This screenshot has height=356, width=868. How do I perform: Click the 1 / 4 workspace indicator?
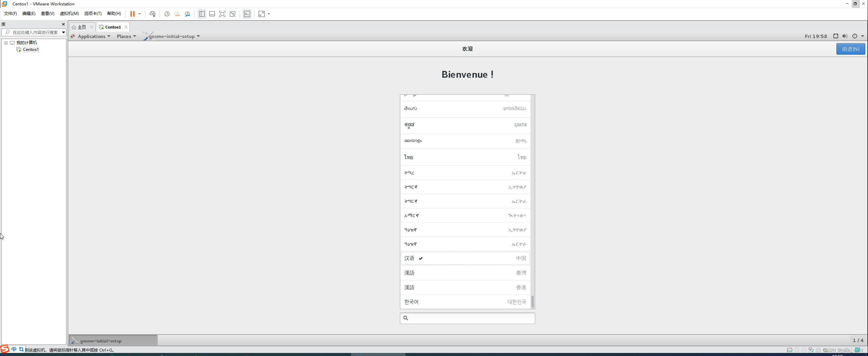click(x=858, y=340)
